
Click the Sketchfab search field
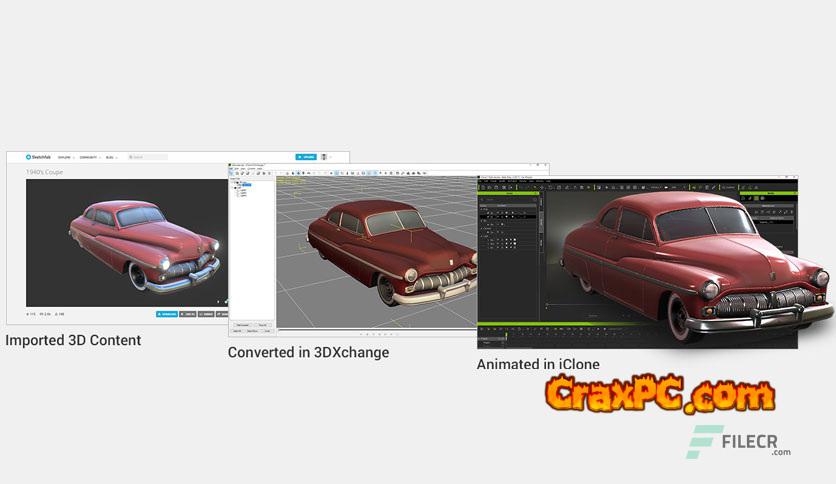tap(147, 157)
